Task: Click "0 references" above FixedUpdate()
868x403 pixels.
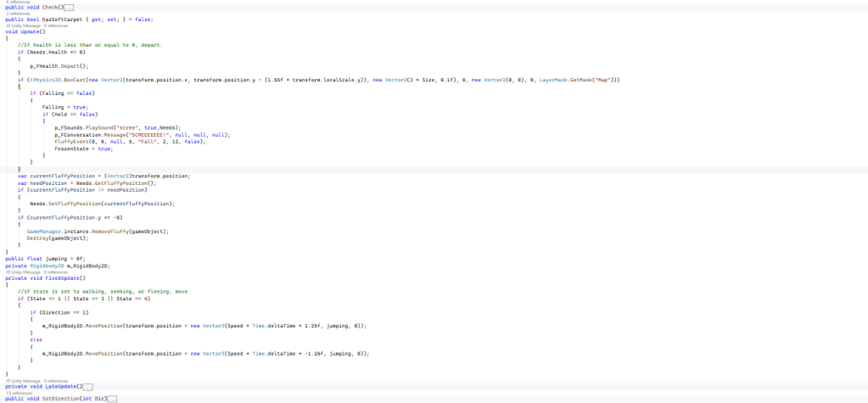Action: (x=57, y=272)
